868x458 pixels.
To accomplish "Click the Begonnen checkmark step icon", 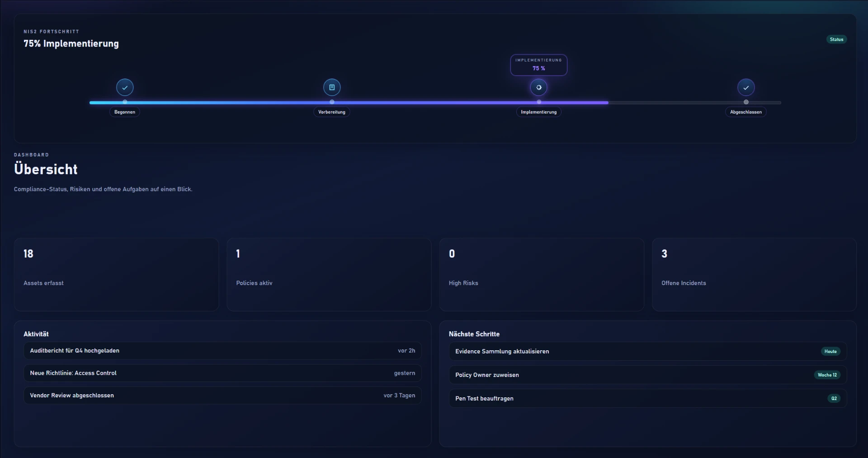I will tap(125, 87).
